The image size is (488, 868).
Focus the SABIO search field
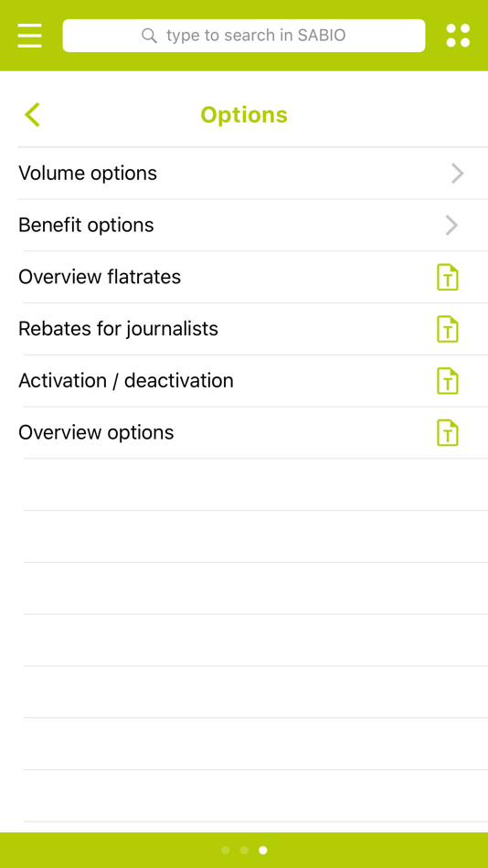(x=244, y=36)
